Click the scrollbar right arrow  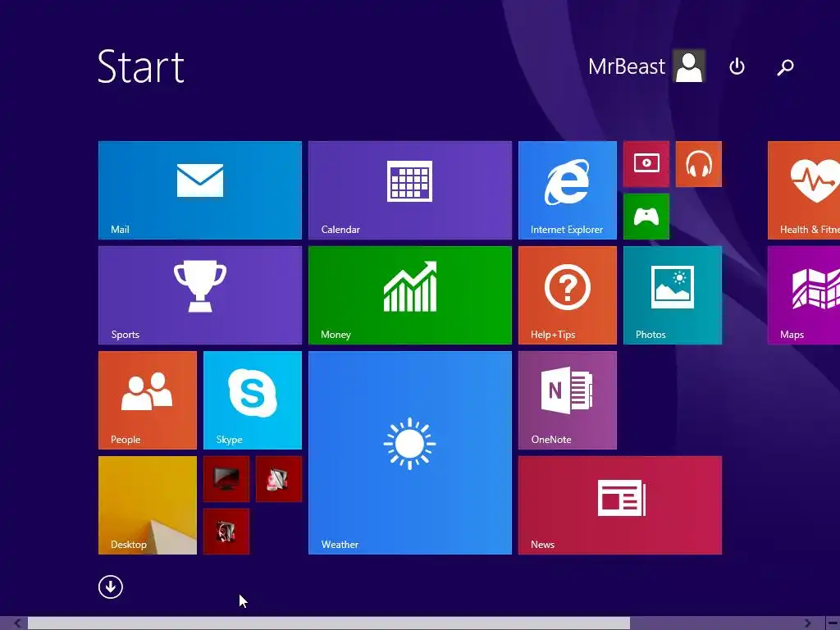(807, 623)
